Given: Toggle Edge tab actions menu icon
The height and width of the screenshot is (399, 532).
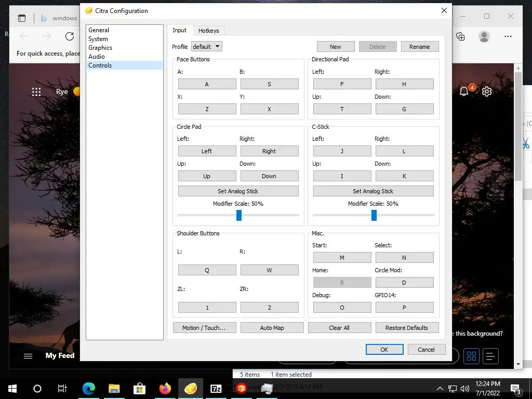Looking at the screenshot, I should click(22, 18).
